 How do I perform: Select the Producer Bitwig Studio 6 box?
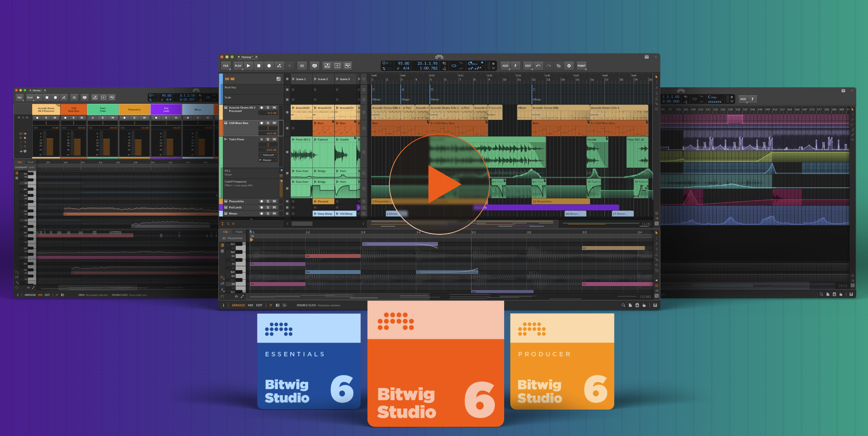click(x=562, y=361)
